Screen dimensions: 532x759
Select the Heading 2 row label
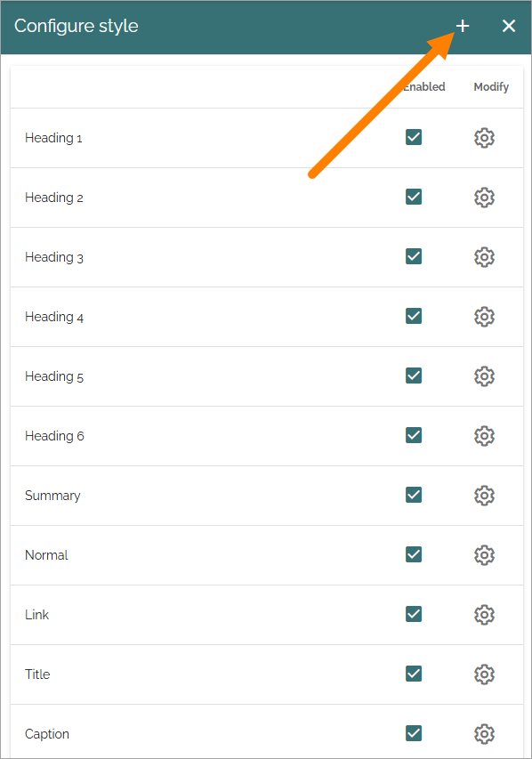click(x=54, y=198)
